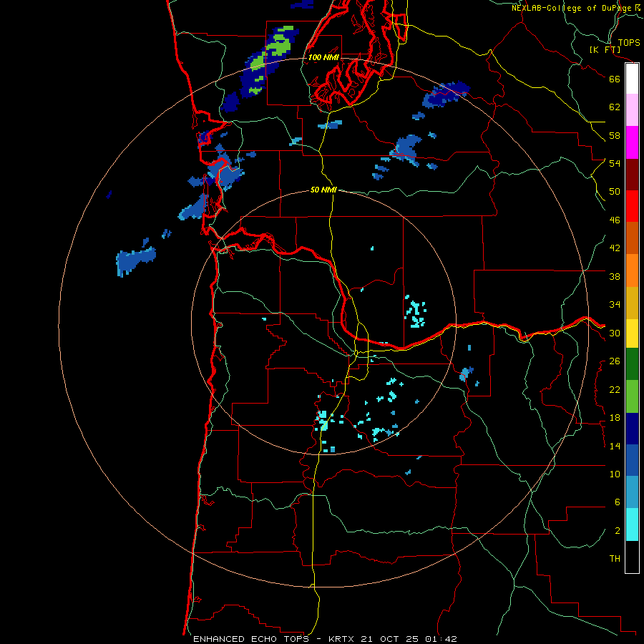Click the navy blue legend swatch

632,429
